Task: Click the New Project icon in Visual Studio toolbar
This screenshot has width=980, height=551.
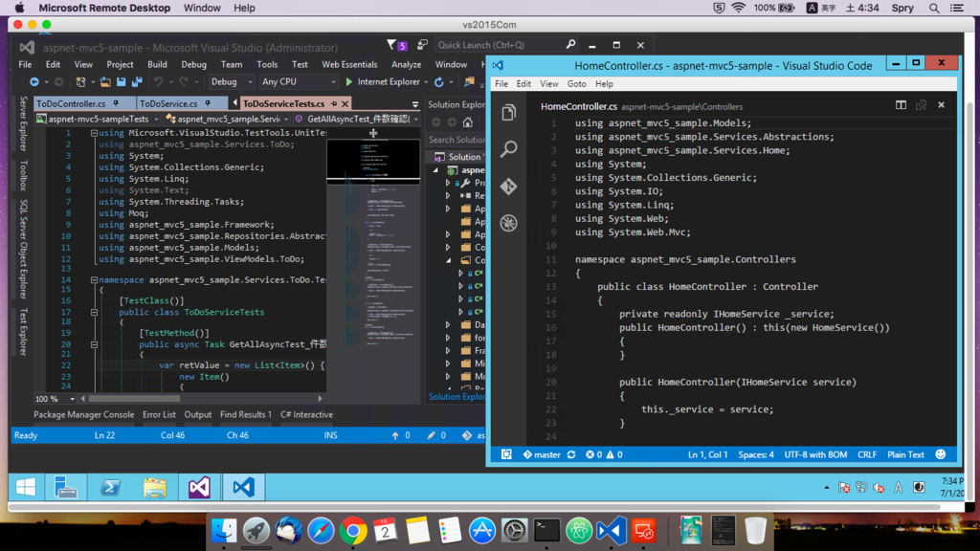Action: (80, 82)
